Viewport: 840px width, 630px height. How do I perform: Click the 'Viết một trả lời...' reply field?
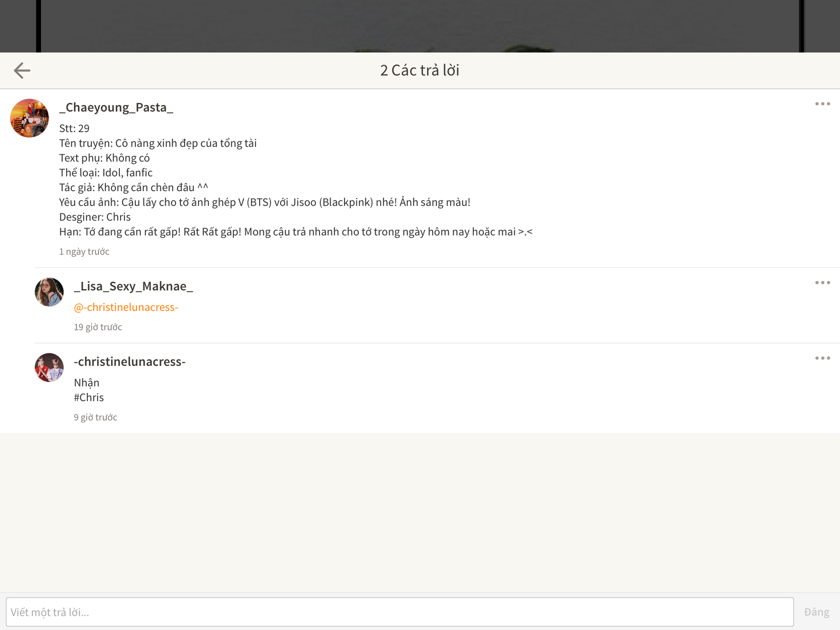click(x=399, y=612)
